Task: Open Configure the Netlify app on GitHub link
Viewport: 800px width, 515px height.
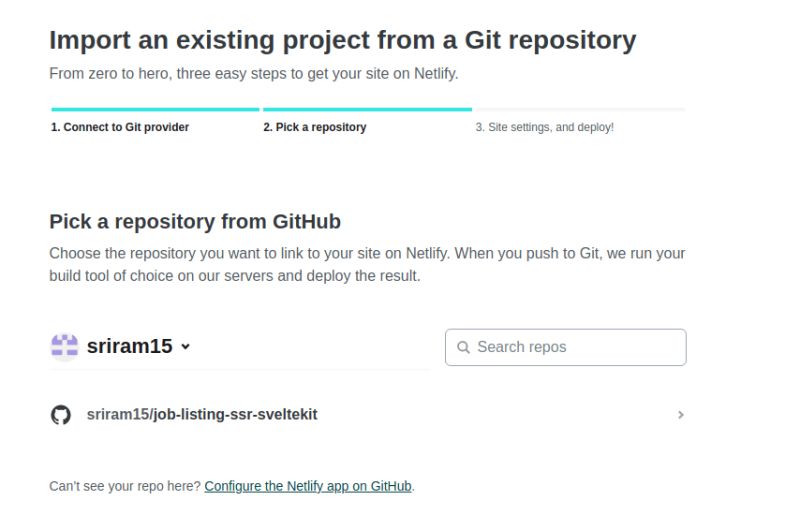Action: pos(308,486)
